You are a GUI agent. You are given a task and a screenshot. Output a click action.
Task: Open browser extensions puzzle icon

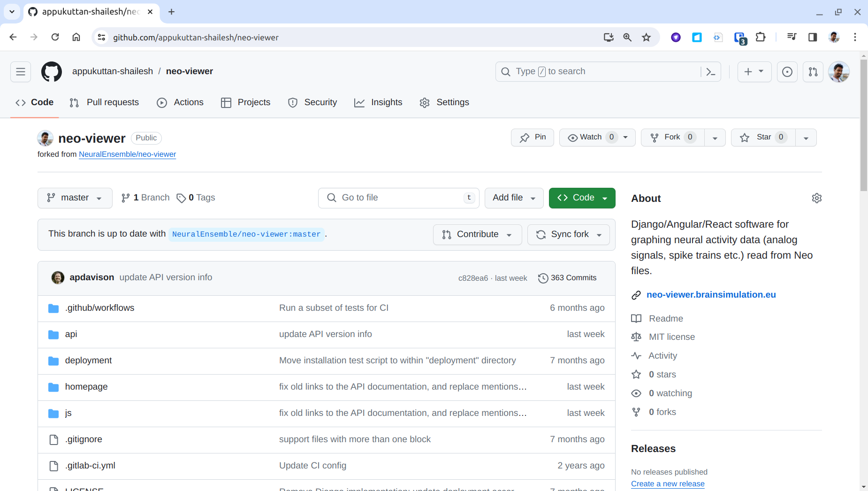click(761, 38)
